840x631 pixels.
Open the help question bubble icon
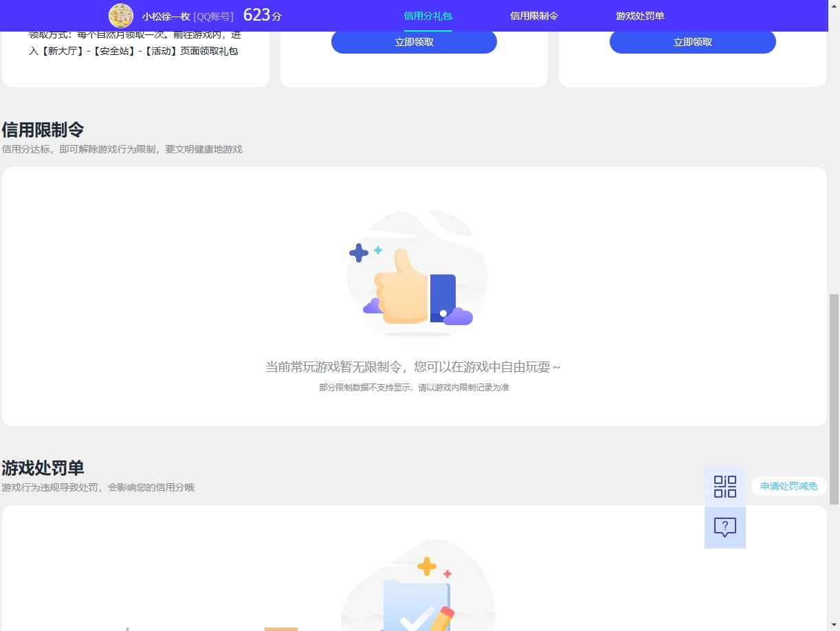pos(725,527)
